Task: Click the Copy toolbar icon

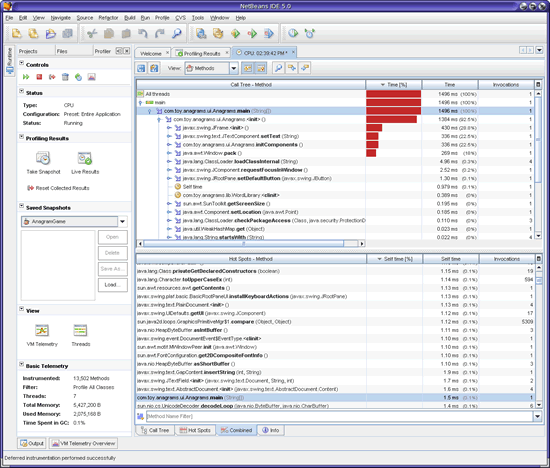Action: pos(109,33)
